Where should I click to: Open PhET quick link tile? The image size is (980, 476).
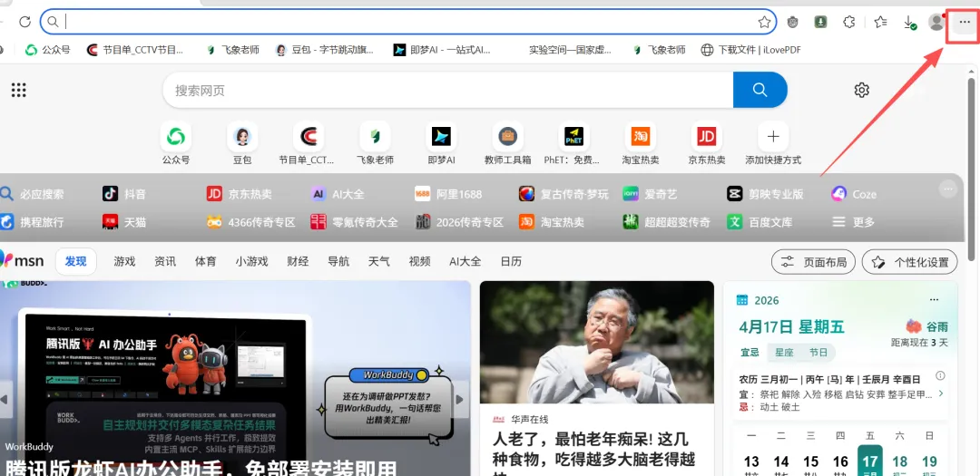[x=573, y=143]
